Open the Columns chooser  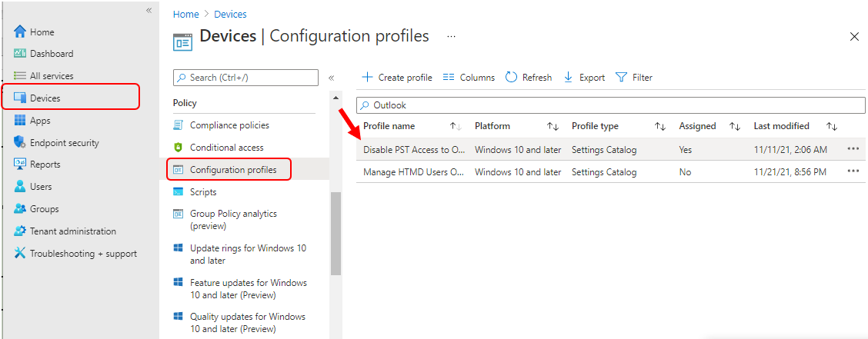click(469, 78)
